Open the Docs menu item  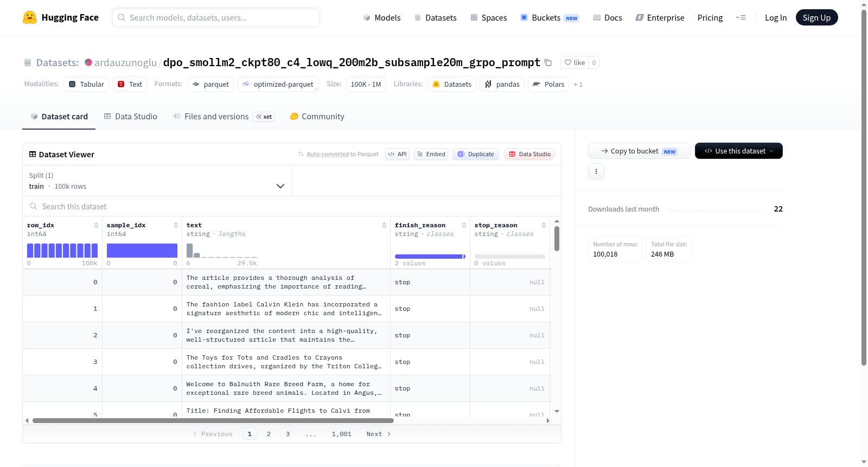608,18
